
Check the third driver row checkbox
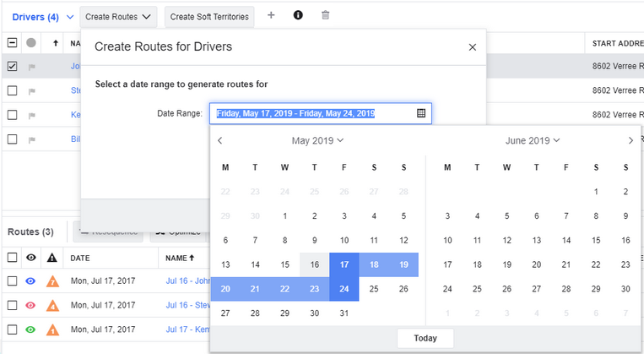13,115
